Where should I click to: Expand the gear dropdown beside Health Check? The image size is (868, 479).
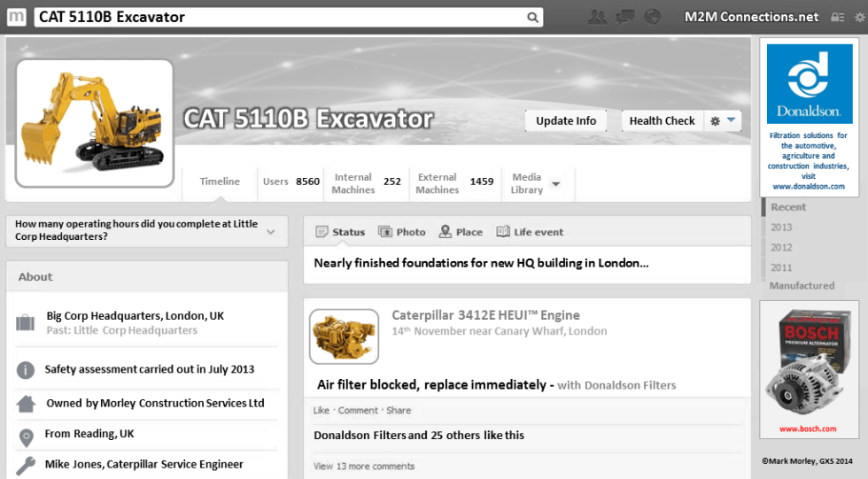coord(723,121)
